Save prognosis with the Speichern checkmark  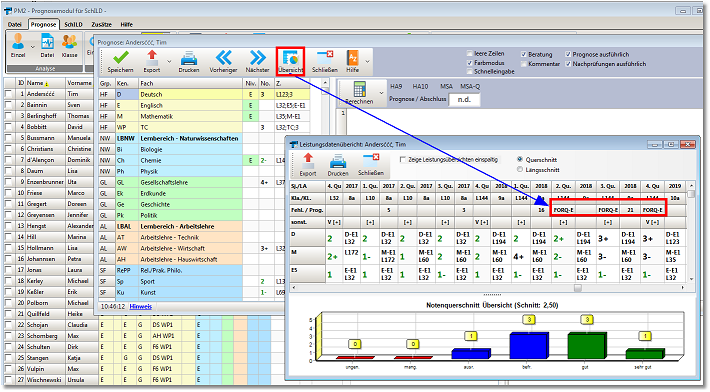click(x=120, y=57)
